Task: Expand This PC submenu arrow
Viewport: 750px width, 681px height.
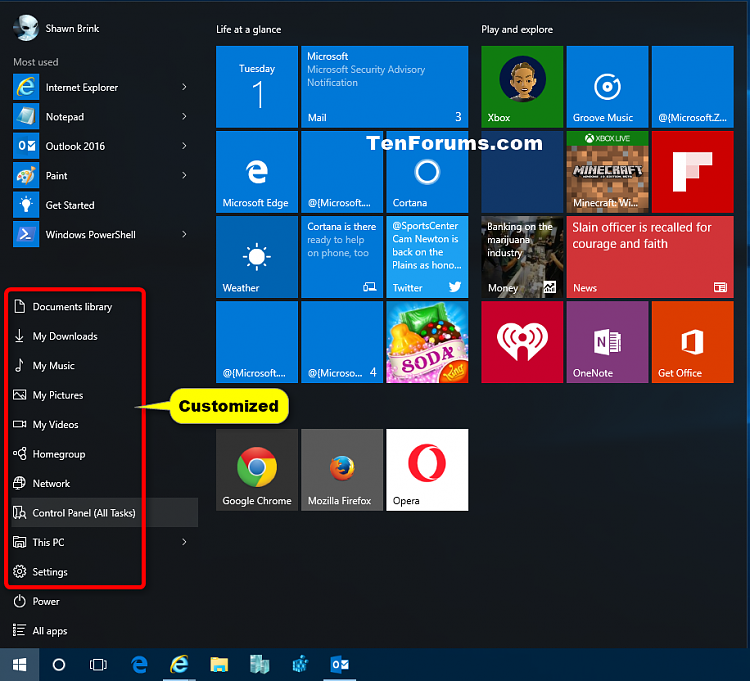Action: tap(184, 542)
